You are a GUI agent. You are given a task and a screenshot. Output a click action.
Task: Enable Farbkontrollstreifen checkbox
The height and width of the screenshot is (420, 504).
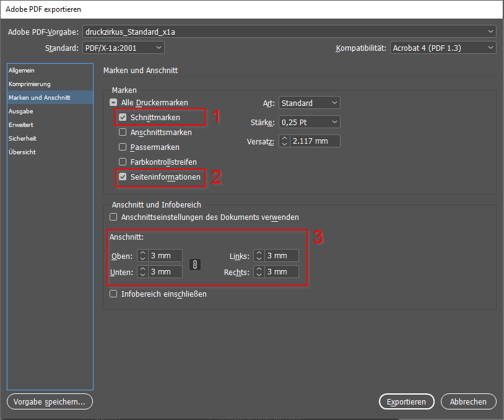click(123, 162)
